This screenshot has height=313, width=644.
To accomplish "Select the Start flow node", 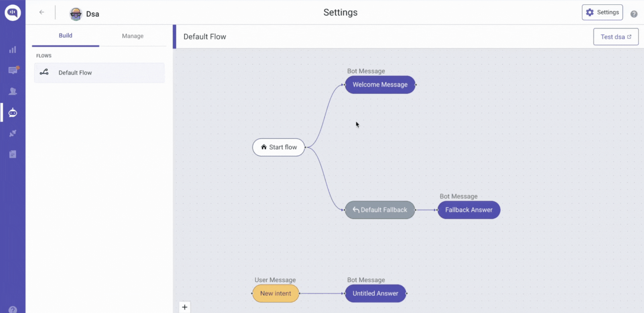I will click(x=279, y=147).
